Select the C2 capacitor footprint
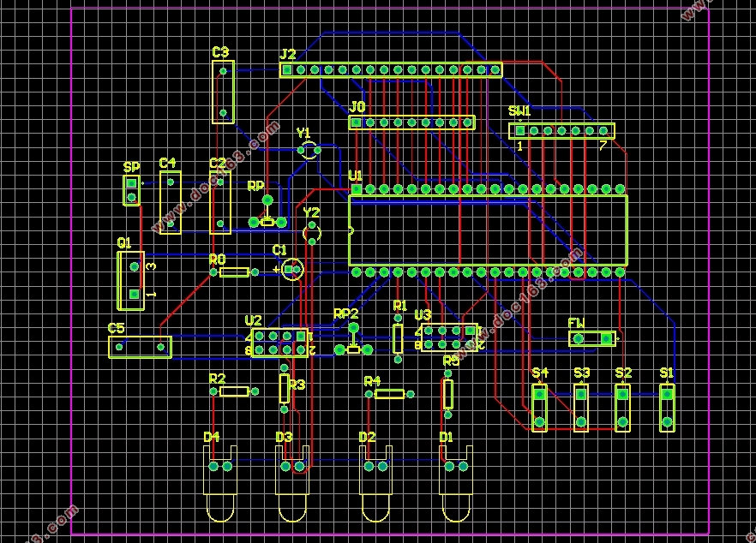The height and width of the screenshot is (543, 756). 220,203
